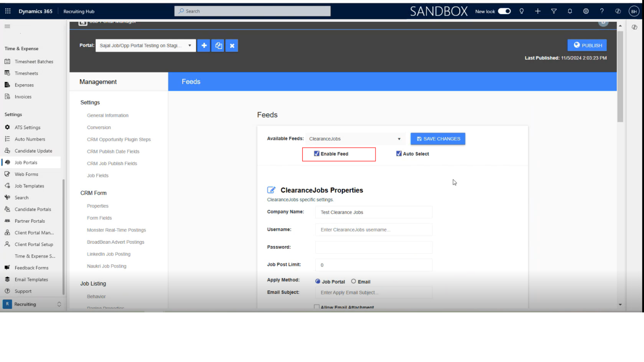644x362 pixels.
Task: Click the plus icon in top bar
Action: tap(538, 11)
